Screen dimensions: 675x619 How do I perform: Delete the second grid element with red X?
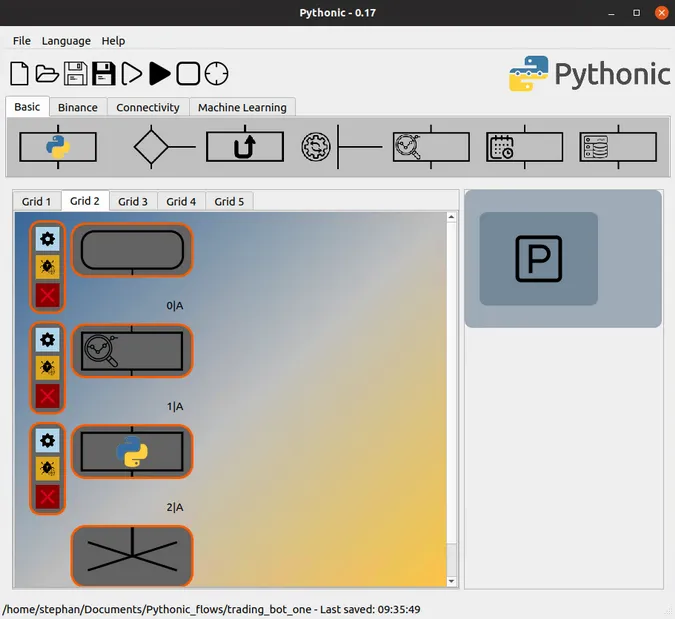(x=47, y=396)
